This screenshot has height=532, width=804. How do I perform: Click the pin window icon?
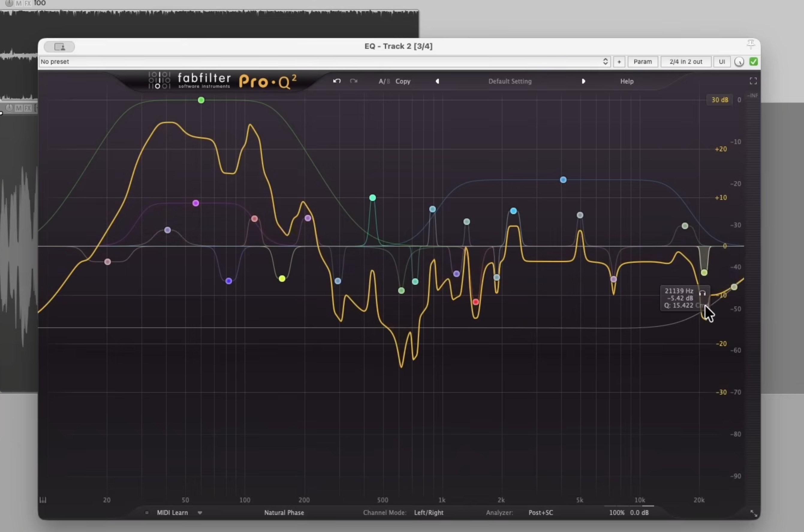(751, 44)
